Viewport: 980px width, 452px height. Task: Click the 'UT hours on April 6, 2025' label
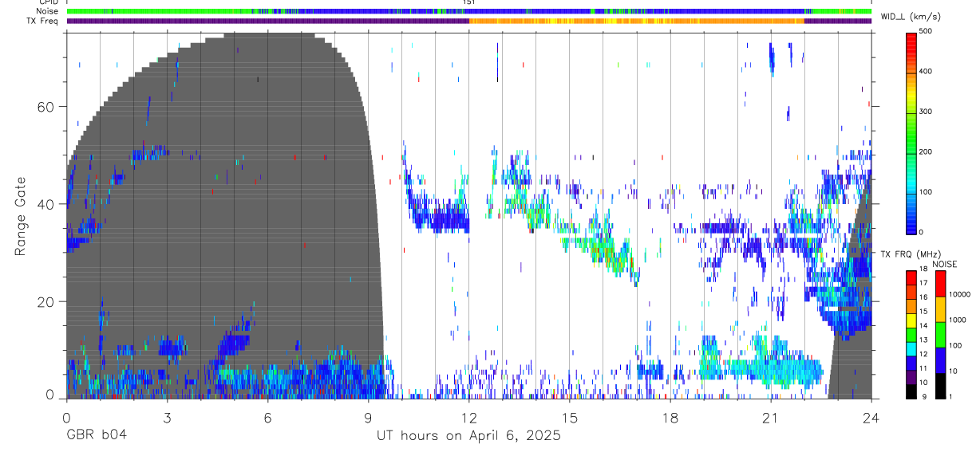[468, 435]
